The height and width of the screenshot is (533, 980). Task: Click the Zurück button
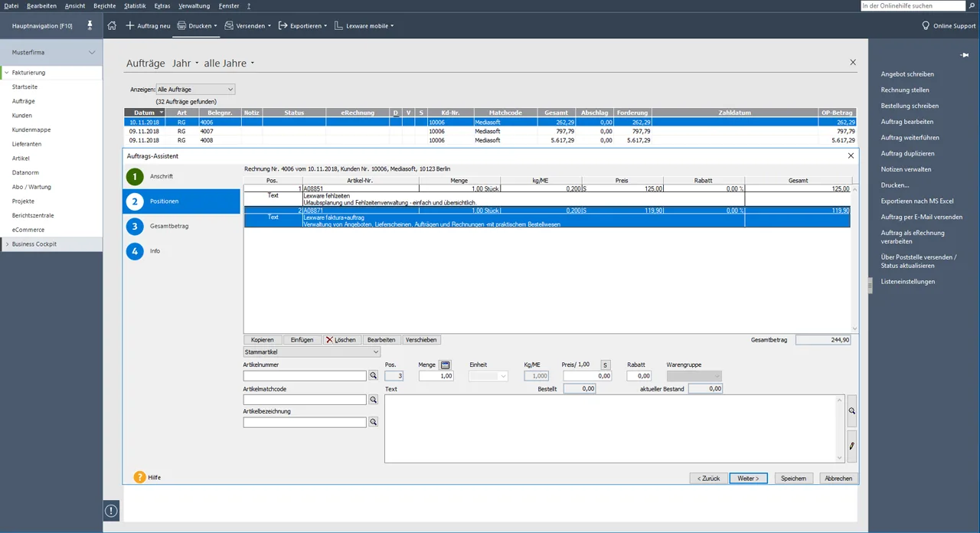pos(708,478)
